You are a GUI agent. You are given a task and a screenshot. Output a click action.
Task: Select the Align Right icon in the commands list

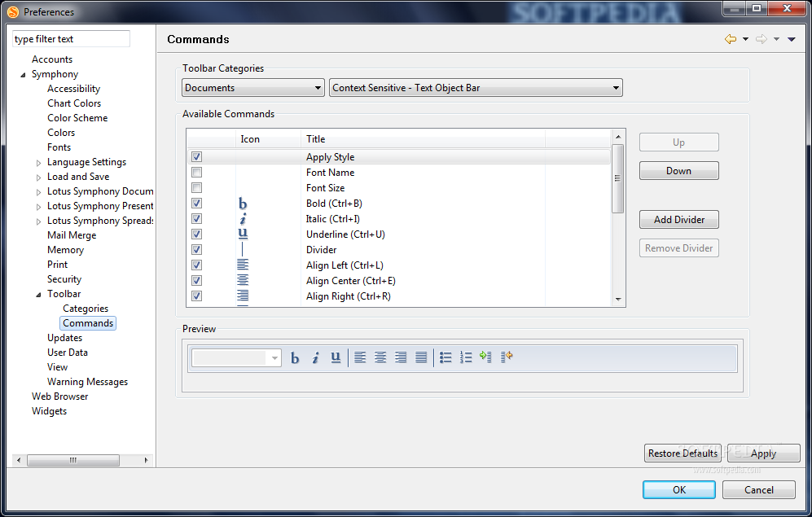[243, 296]
